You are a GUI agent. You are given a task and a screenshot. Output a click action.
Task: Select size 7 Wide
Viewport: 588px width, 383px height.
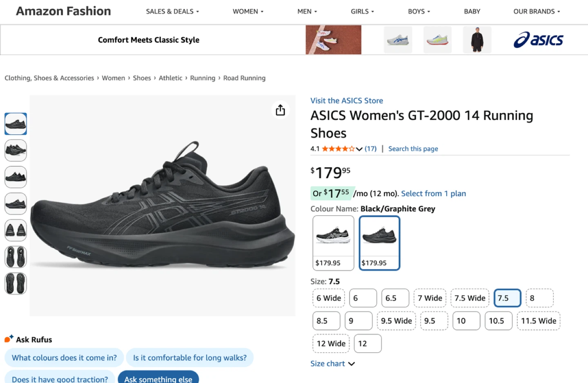coord(430,298)
